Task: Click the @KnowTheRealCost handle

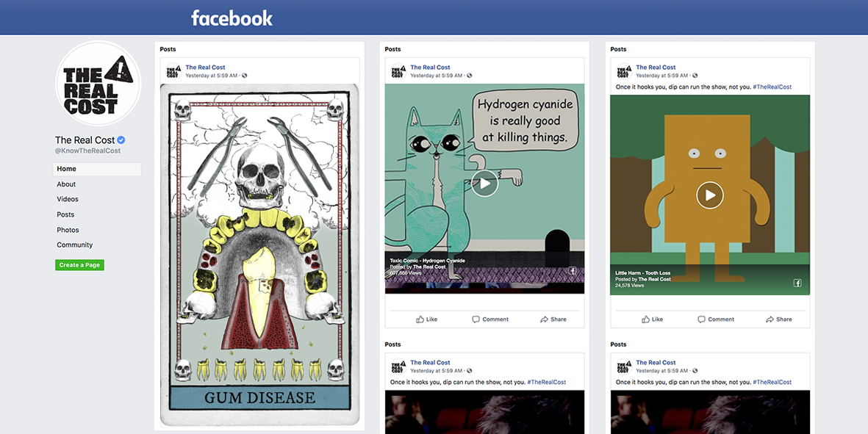Action: tap(87, 151)
